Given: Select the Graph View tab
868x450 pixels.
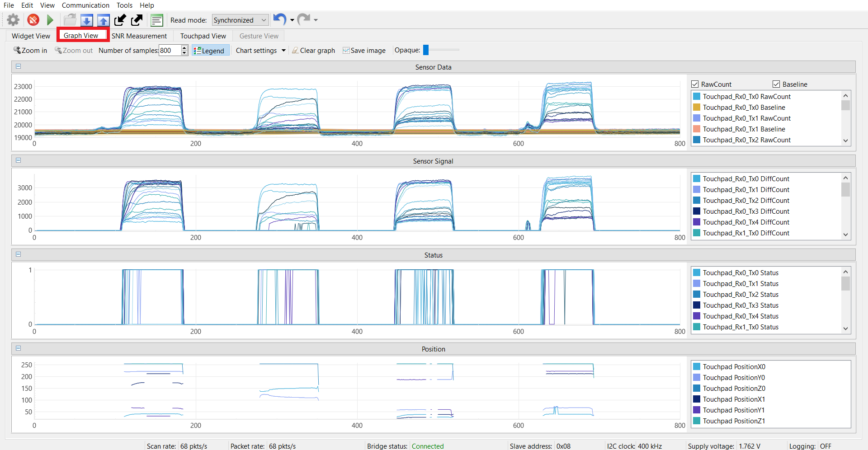Looking at the screenshot, I should pyautogui.click(x=81, y=35).
